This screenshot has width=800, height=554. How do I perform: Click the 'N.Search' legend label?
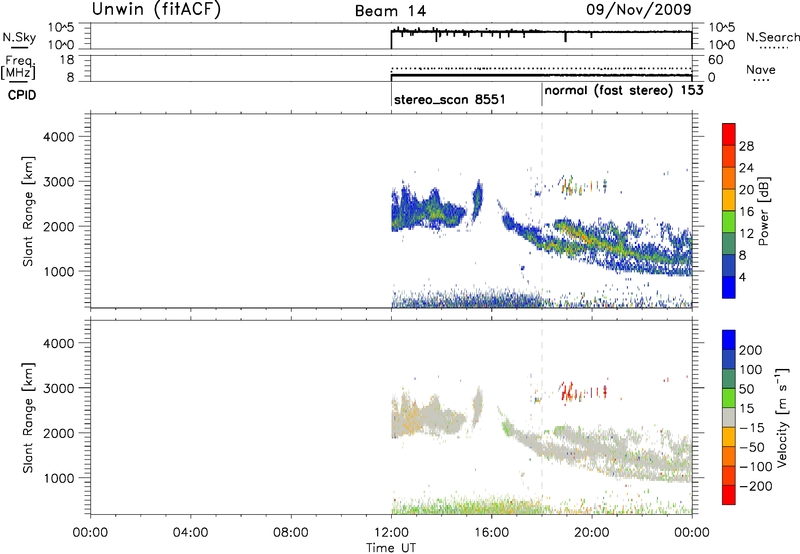click(x=772, y=37)
